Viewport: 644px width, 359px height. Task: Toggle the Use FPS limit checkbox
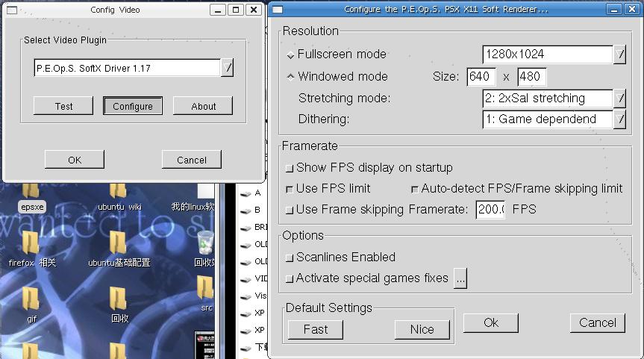(x=290, y=189)
